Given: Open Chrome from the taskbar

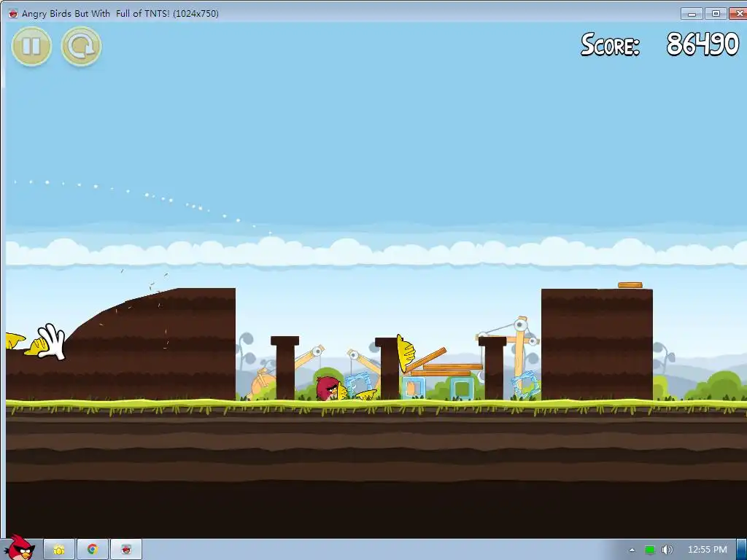Looking at the screenshot, I should (x=93, y=550).
